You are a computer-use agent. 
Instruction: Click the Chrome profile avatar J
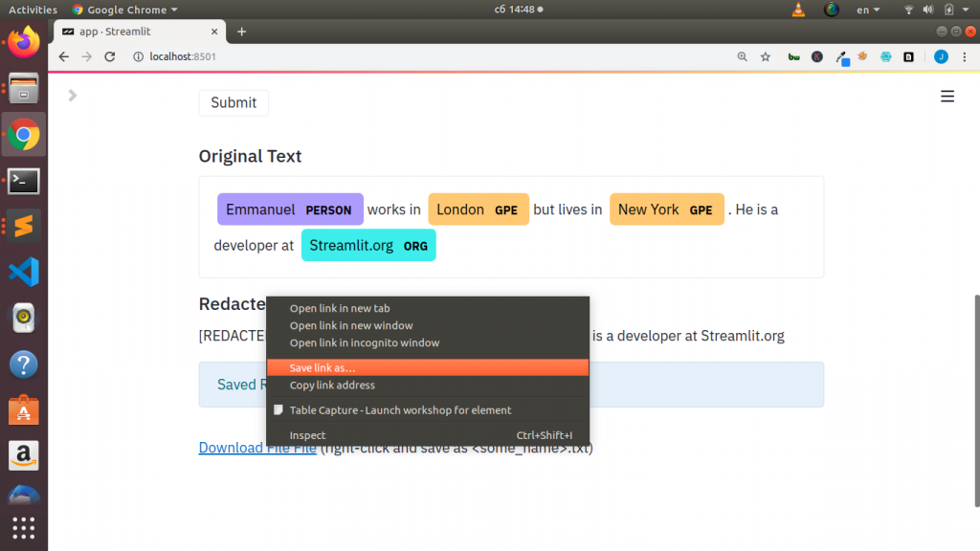[x=940, y=56]
